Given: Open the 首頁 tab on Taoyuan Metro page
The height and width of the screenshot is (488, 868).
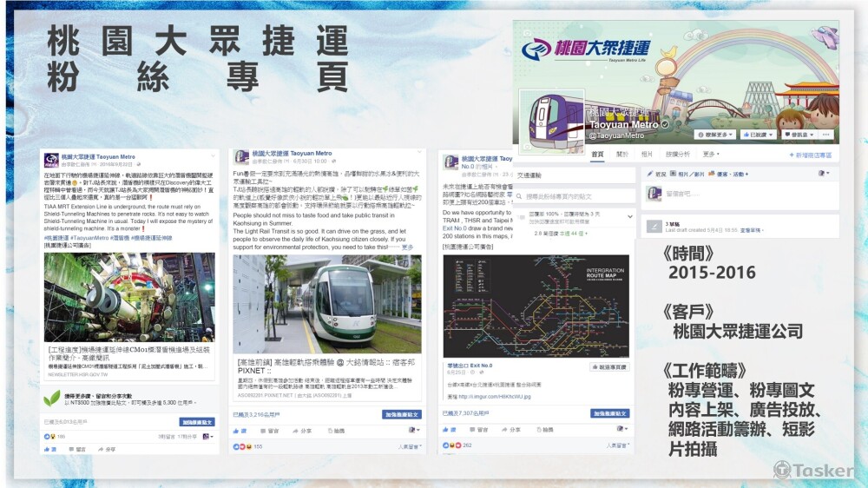Looking at the screenshot, I should click(x=597, y=155).
